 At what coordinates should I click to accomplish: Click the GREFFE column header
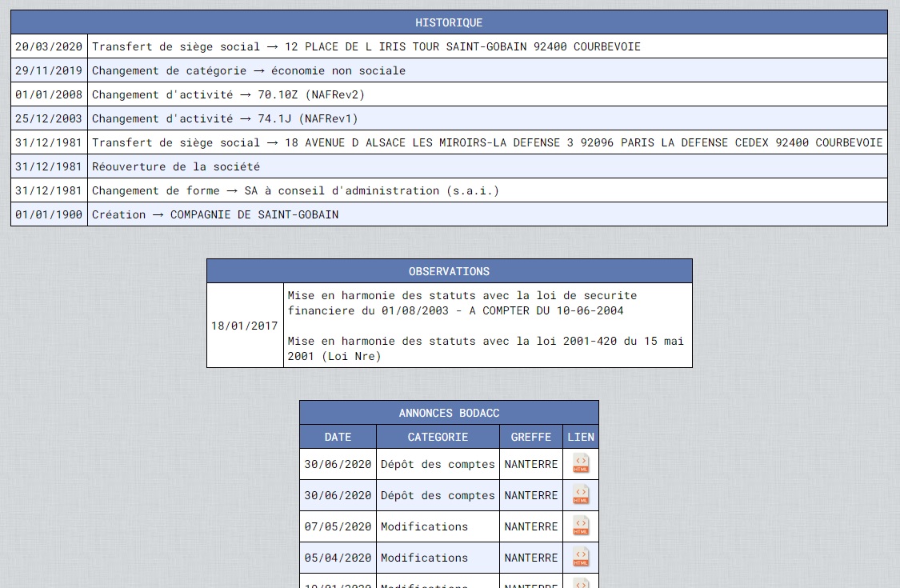(531, 437)
